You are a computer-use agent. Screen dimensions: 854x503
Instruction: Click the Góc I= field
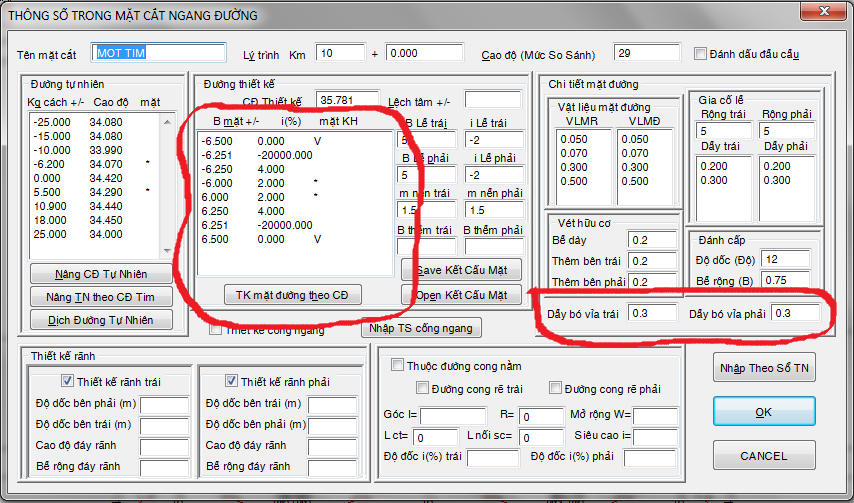tap(453, 416)
